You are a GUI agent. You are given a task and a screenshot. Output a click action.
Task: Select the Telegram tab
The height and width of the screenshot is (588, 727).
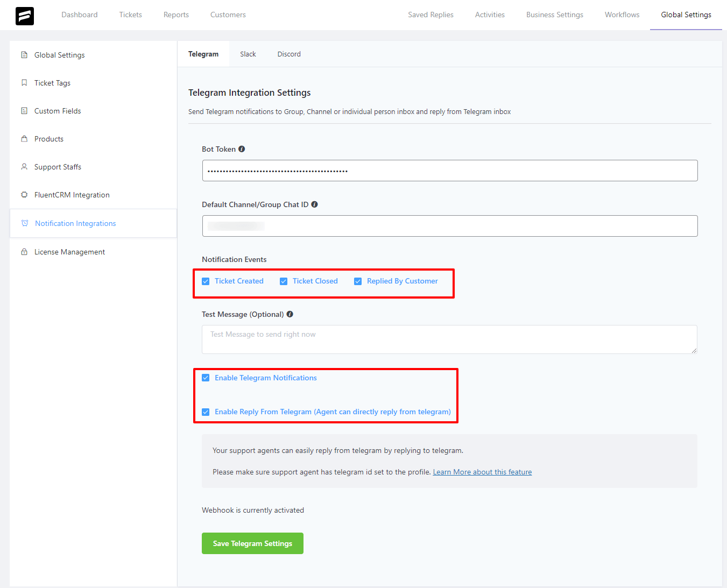click(203, 54)
